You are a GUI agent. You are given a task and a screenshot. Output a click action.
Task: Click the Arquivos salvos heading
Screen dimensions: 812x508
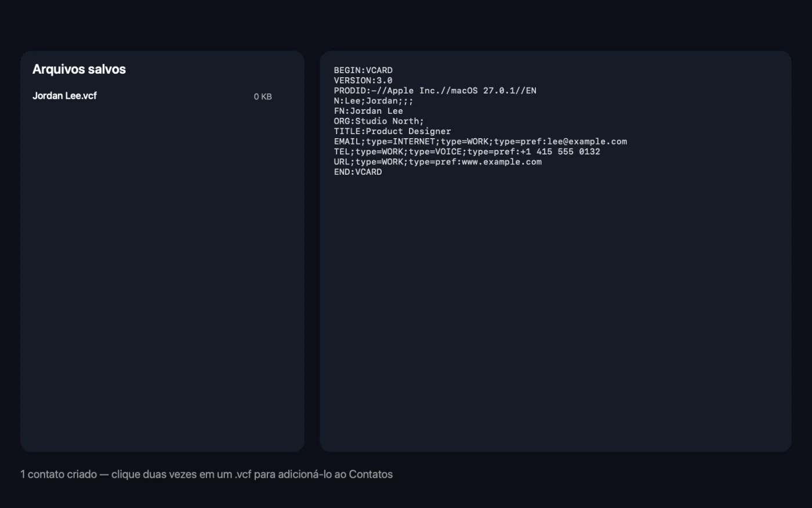(79, 69)
